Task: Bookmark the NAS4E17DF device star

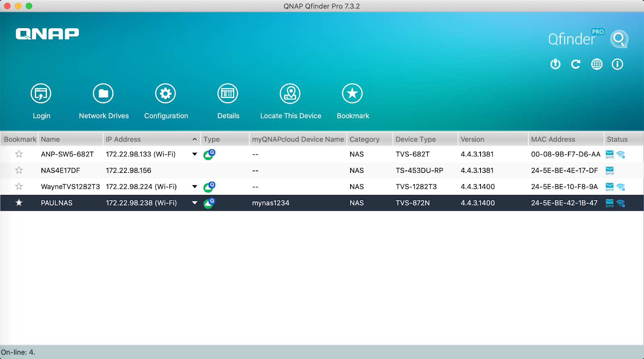Action: (x=19, y=170)
